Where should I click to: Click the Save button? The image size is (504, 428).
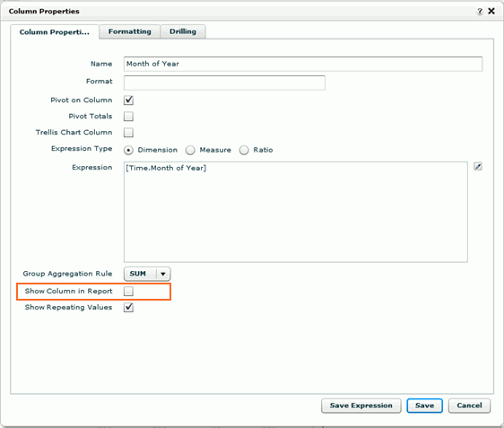pyautogui.click(x=424, y=406)
